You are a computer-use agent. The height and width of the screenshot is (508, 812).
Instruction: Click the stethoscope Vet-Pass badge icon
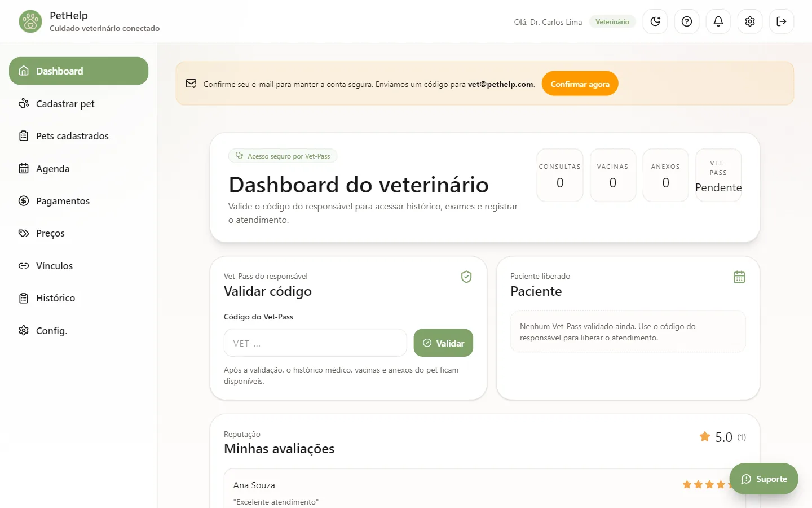coord(239,156)
